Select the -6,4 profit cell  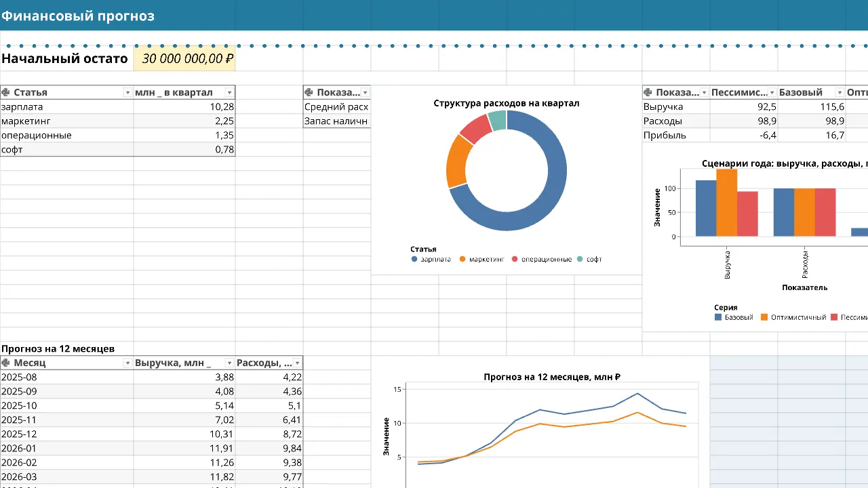point(744,136)
